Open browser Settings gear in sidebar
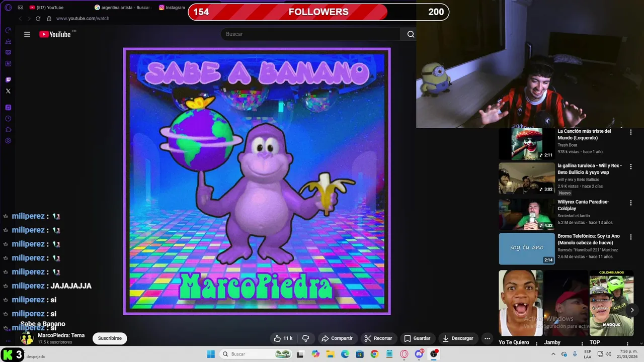The image size is (644, 362). [x=8, y=141]
